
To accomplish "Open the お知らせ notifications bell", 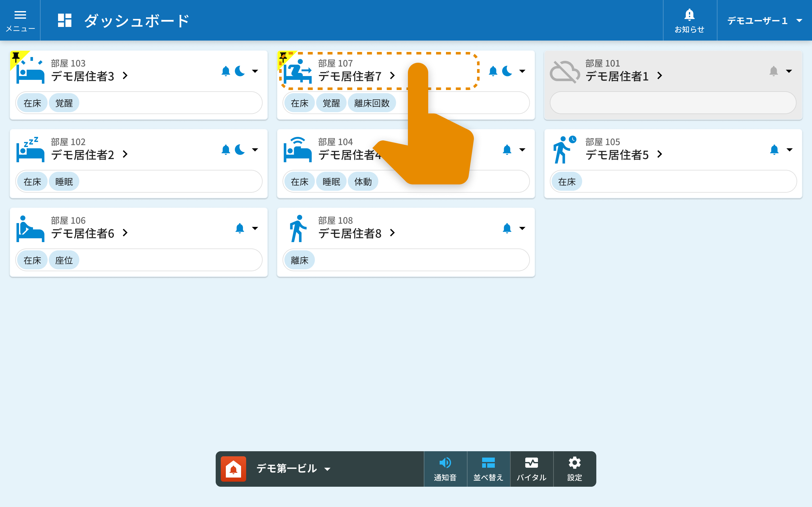I will [690, 20].
